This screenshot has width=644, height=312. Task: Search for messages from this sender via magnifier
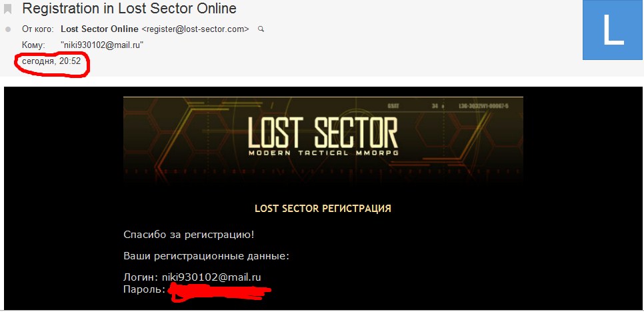[261, 29]
